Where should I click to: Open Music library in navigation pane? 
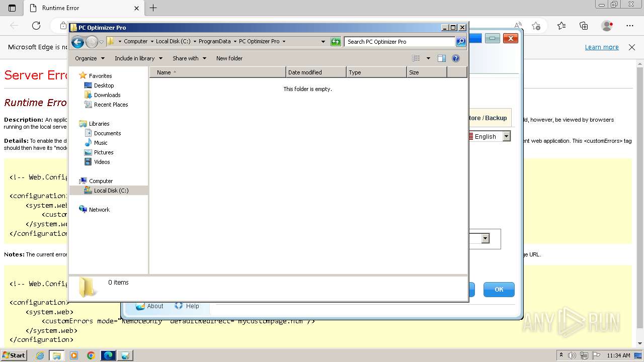click(x=101, y=143)
